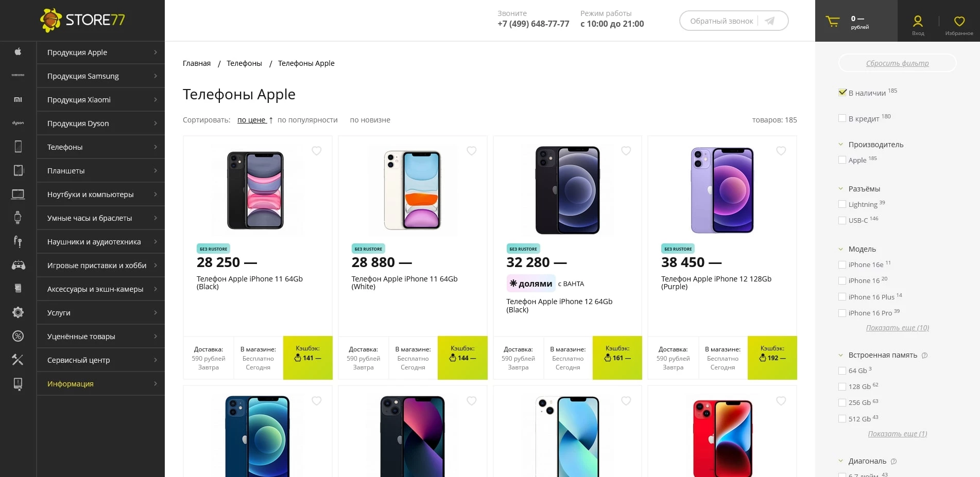
Task: Open the purple iPhone 12 product image
Action: [x=722, y=190]
